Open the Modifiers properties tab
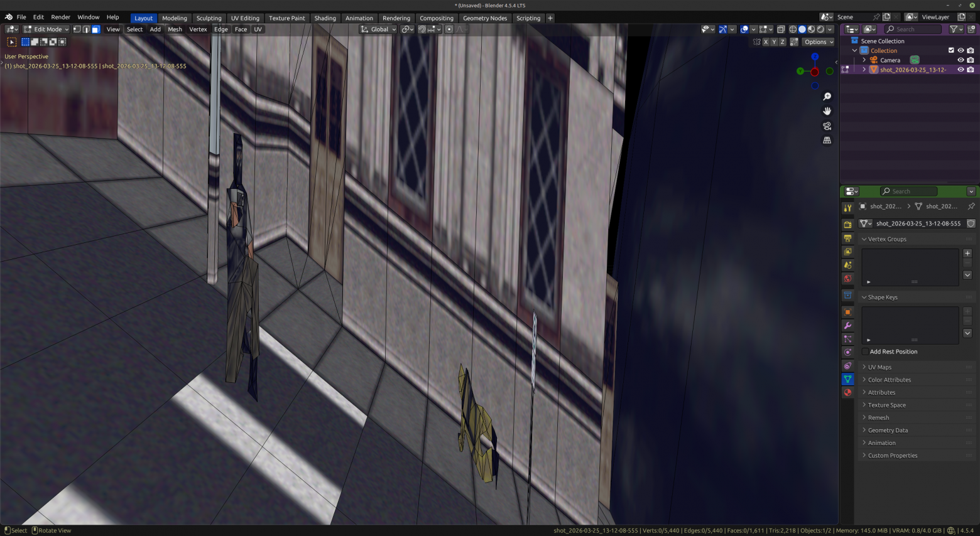Viewport: 980px width, 536px height. click(x=847, y=326)
